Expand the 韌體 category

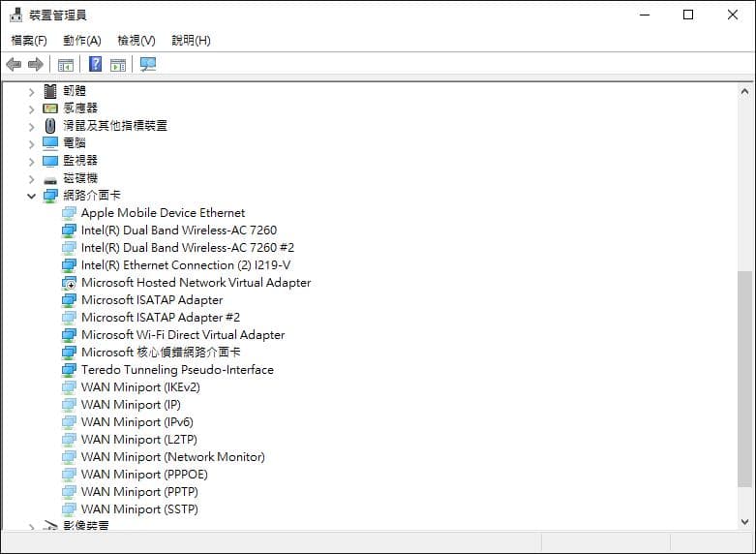point(31,91)
